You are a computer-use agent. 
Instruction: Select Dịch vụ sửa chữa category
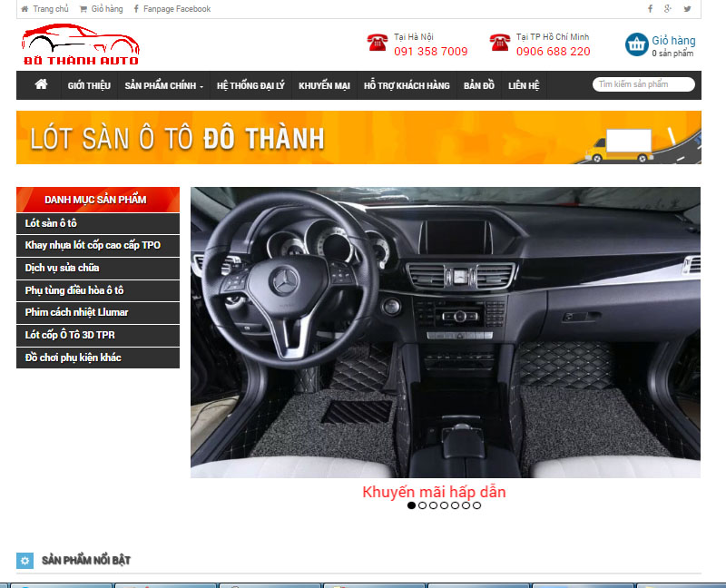point(98,268)
